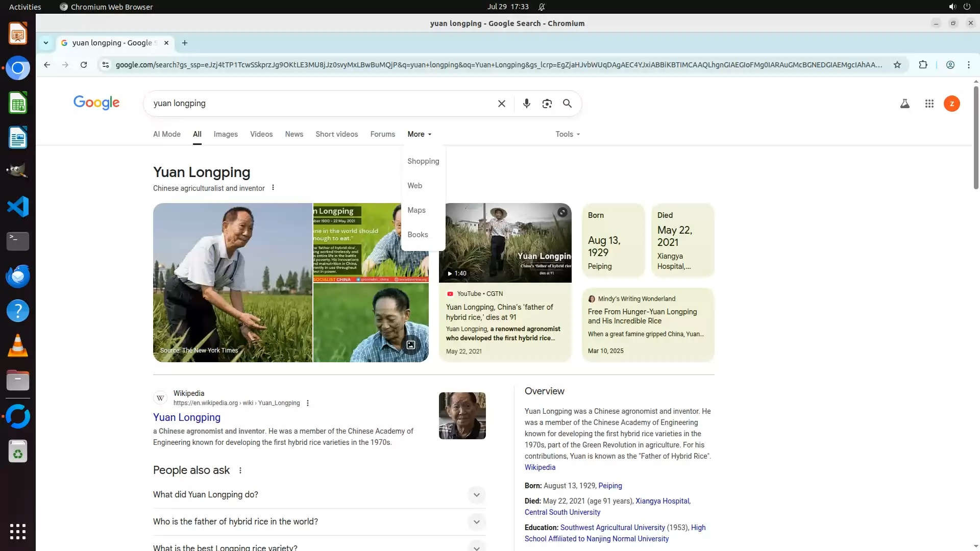Screen dimensions: 980x551
Task: Open the Tools dropdown
Action: tap(567, 134)
